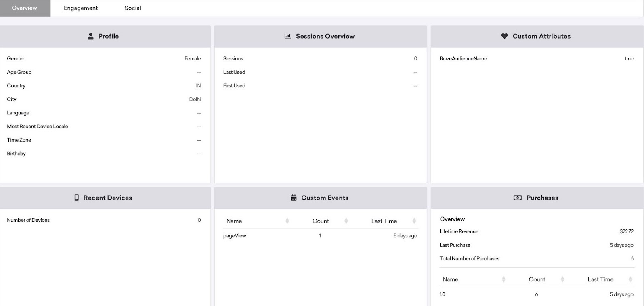Click the pageView custom event row
The height and width of the screenshot is (306, 644).
(x=235, y=236)
